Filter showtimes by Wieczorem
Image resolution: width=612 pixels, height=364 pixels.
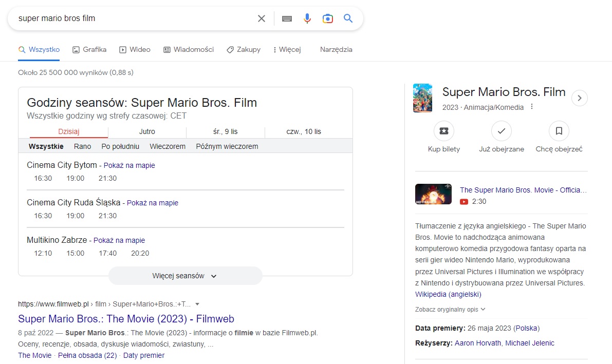coord(168,146)
